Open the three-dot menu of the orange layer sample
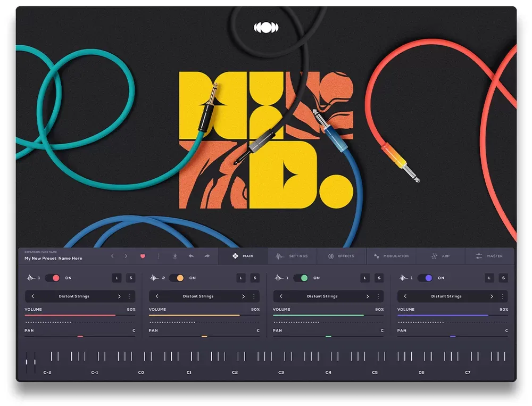 coord(254,296)
